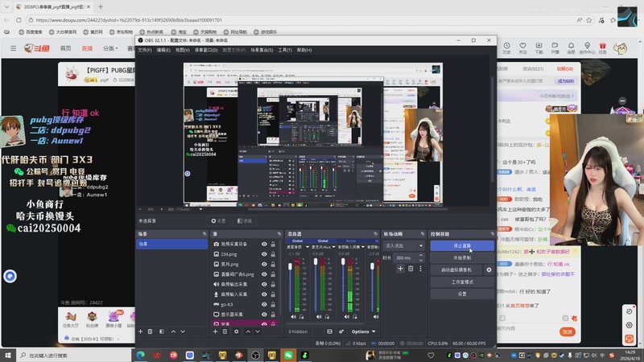Open transition properties three-dots icon
644x362 pixels.
(420, 269)
